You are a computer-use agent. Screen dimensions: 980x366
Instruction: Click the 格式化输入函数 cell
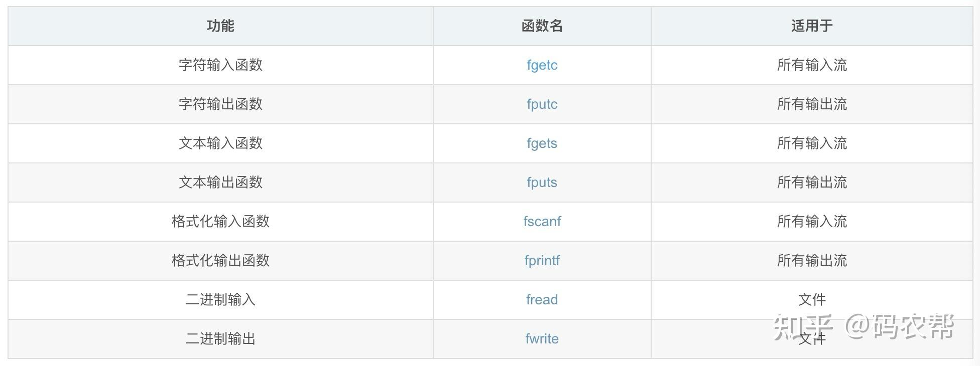point(220,222)
